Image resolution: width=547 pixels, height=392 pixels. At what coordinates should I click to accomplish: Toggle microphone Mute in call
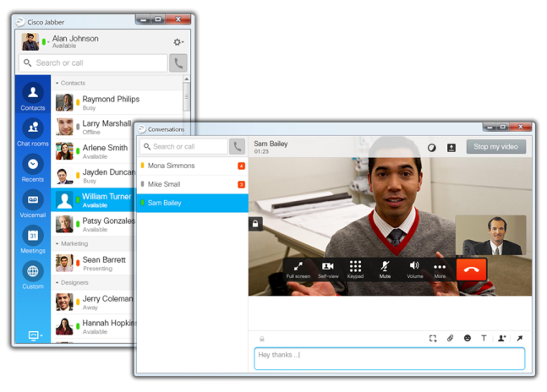click(x=385, y=269)
